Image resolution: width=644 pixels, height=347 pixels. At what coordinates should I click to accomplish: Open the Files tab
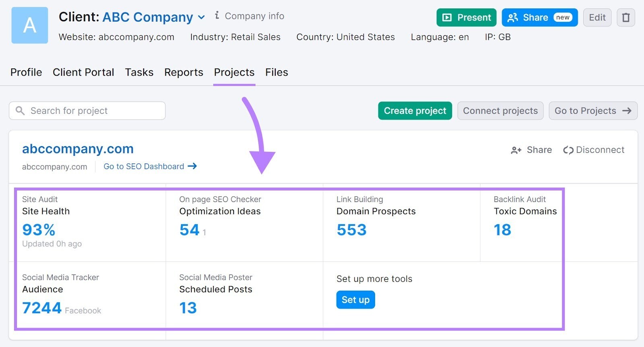pyautogui.click(x=277, y=72)
